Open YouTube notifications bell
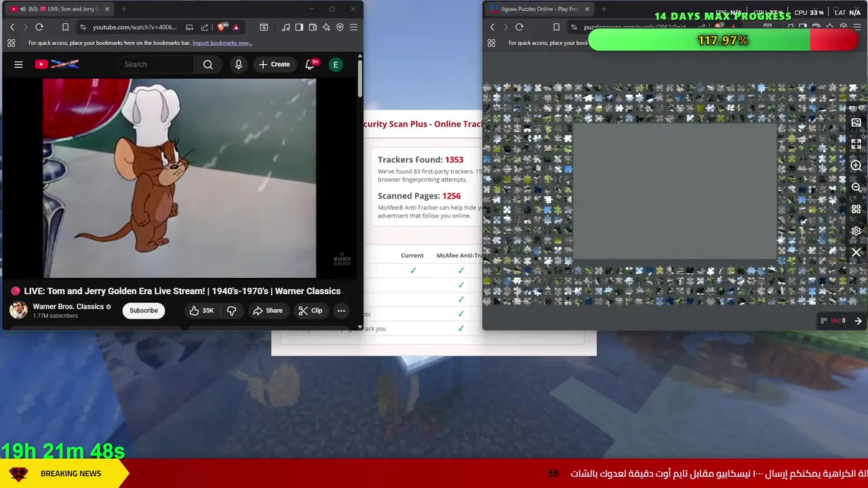Image resolution: width=868 pixels, height=488 pixels. 310,64
